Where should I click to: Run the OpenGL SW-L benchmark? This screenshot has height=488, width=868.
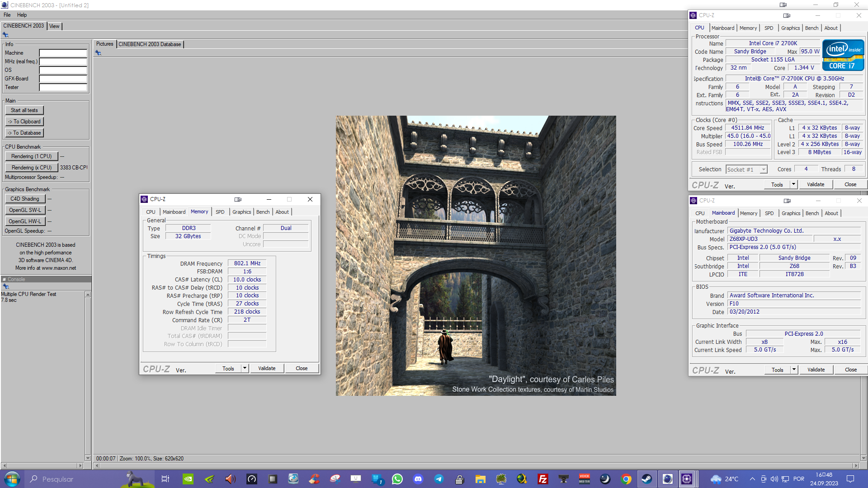point(25,210)
